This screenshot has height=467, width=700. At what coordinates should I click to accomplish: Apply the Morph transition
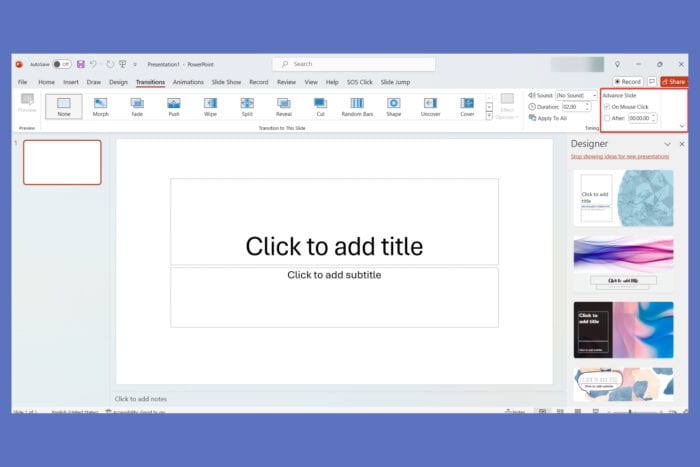point(100,106)
